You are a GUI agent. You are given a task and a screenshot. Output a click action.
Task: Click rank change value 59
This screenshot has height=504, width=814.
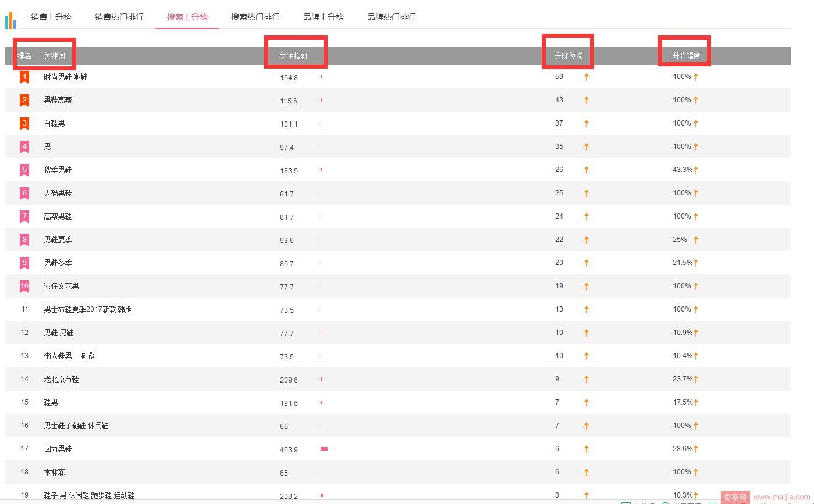[x=559, y=77]
